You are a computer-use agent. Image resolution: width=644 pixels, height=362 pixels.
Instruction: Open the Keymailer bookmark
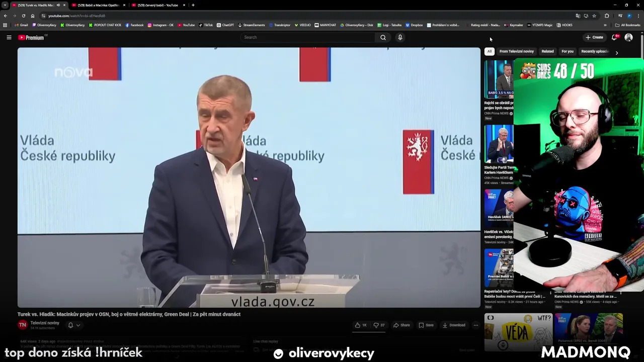[514, 25]
